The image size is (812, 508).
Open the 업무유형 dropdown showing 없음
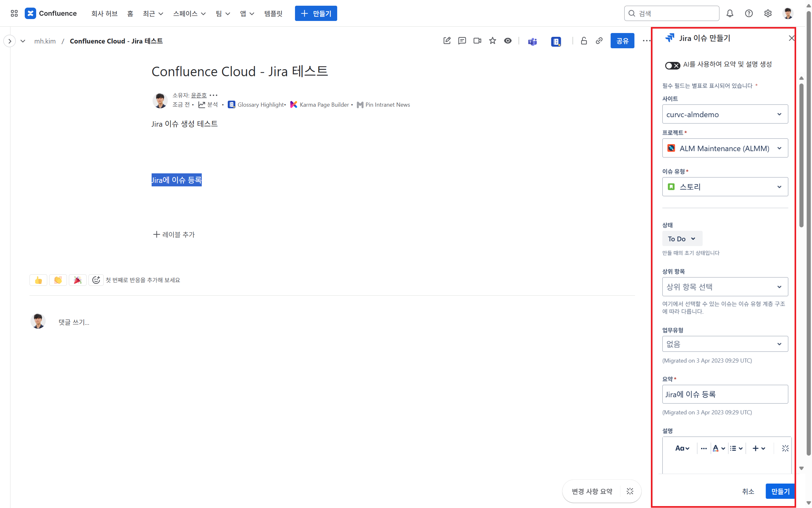tap(725, 344)
